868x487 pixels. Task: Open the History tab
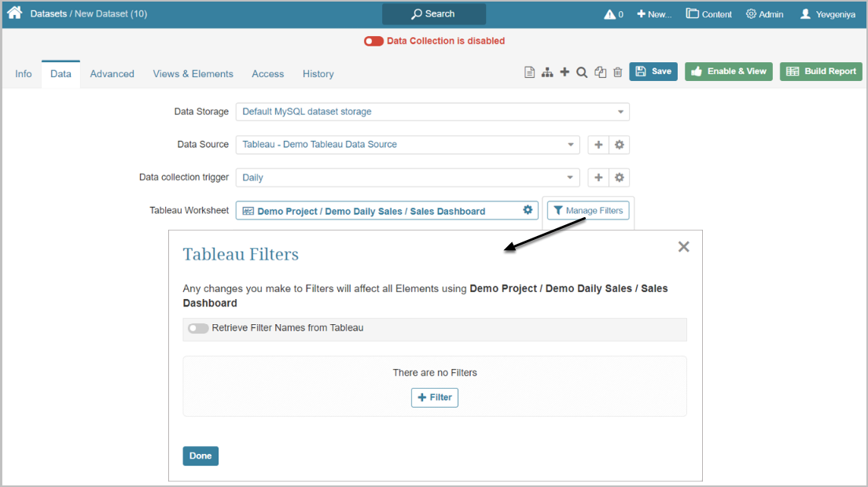click(318, 74)
